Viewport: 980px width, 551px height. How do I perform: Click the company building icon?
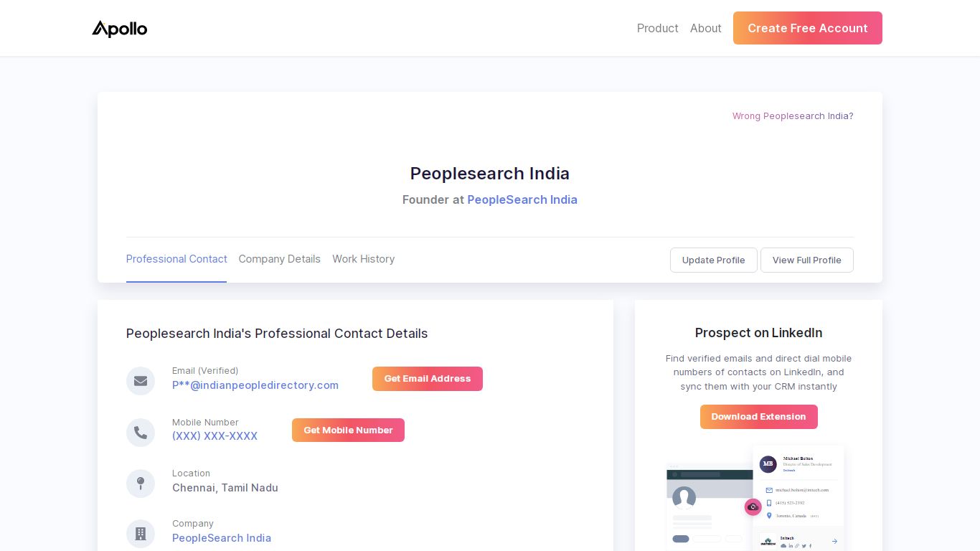click(141, 534)
